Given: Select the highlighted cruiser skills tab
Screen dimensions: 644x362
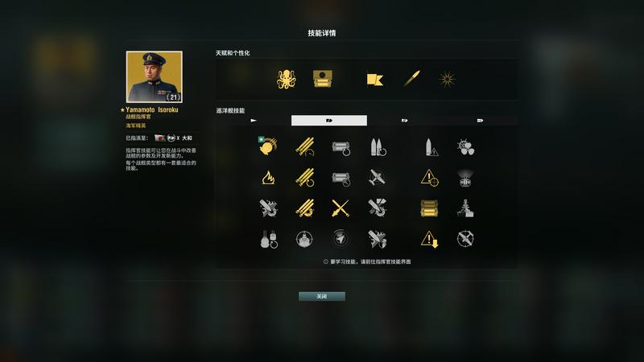Looking at the screenshot, I should click(329, 120).
